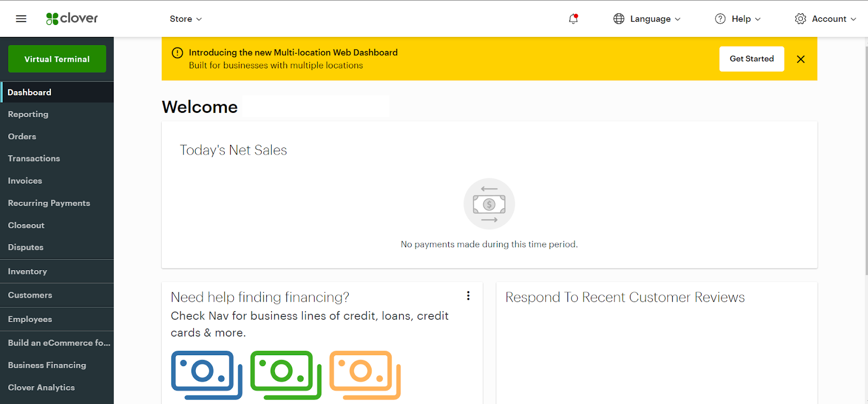
Task: Click the Check Nav for business text
Action: (x=310, y=324)
